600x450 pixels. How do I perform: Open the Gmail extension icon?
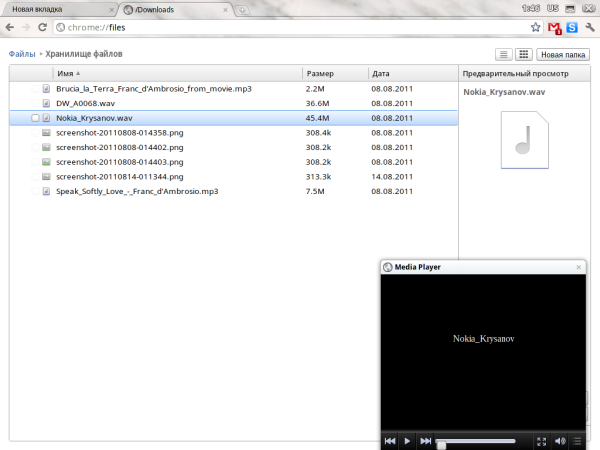[x=554, y=28]
